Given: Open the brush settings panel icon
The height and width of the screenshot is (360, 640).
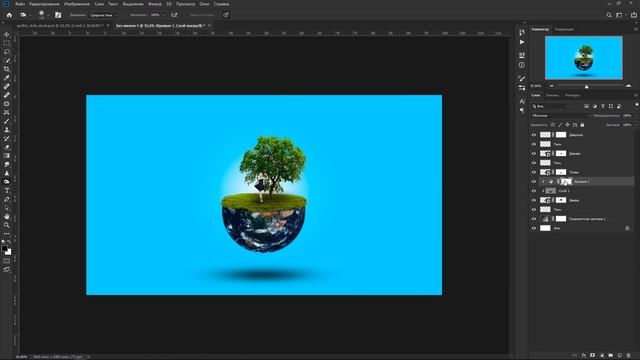Looking at the screenshot, I should (x=58, y=15).
